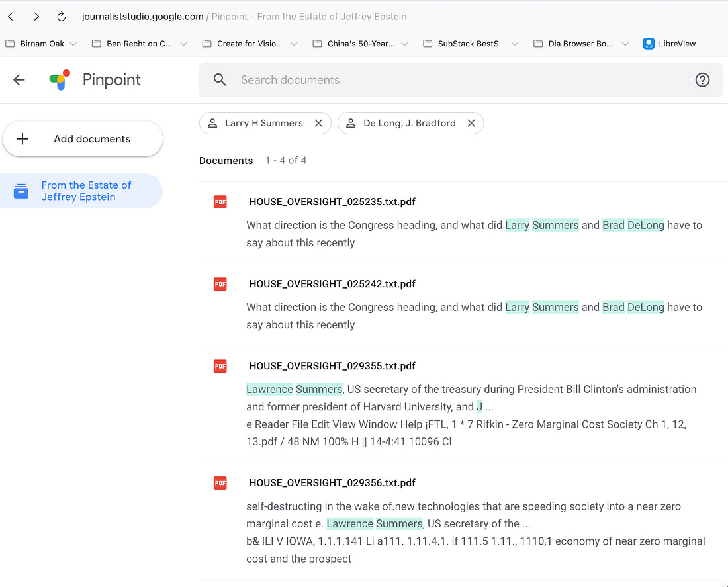Click the Ben Recht bookmark folder icon
The image size is (728, 587).
coord(96,44)
